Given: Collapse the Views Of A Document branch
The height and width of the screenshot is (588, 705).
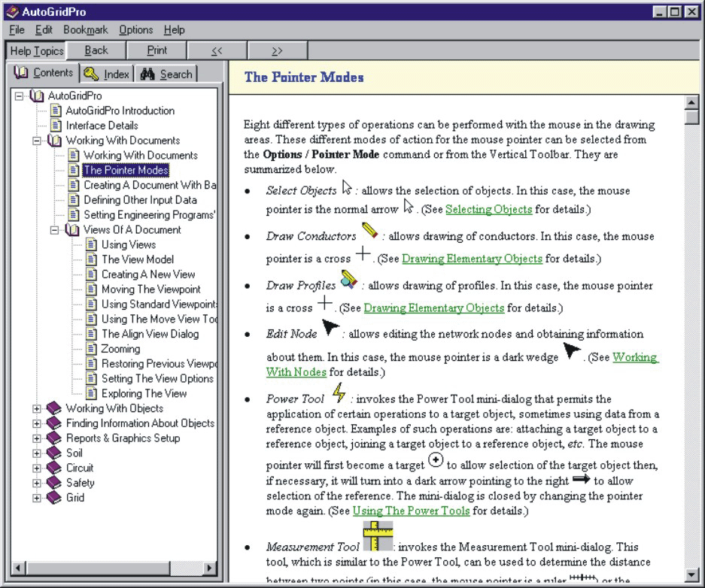Looking at the screenshot, I should click(54, 230).
